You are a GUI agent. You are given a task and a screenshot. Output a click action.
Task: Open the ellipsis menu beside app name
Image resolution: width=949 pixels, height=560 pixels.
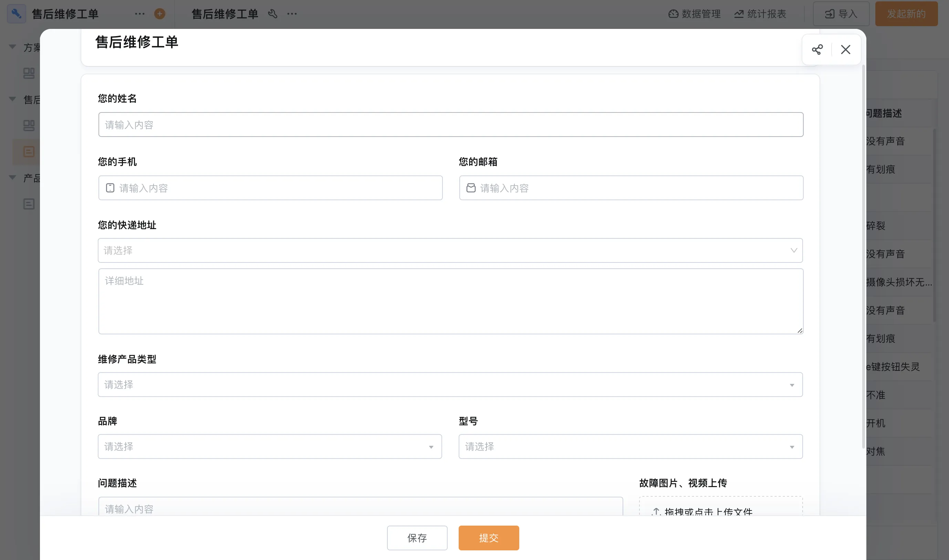[x=140, y=14]
